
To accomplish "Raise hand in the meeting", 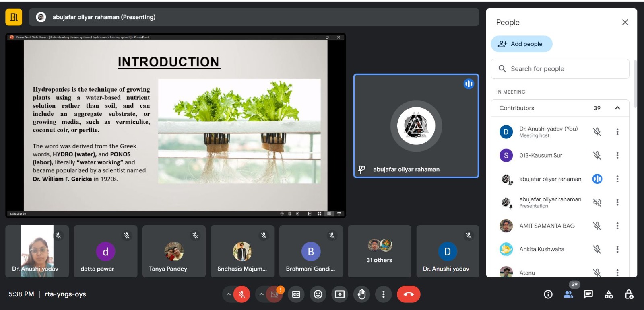I will pyautogui.click(x=361, y=294).
